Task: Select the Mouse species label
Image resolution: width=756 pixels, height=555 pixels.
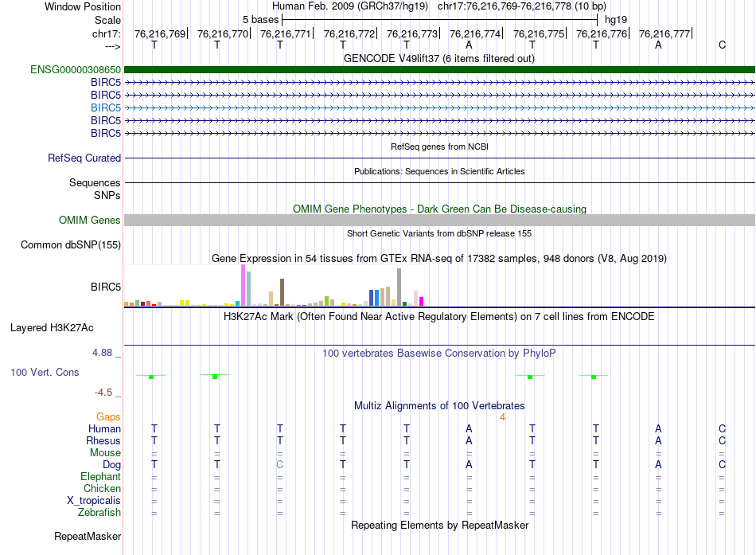Action: tap(105, 453)
